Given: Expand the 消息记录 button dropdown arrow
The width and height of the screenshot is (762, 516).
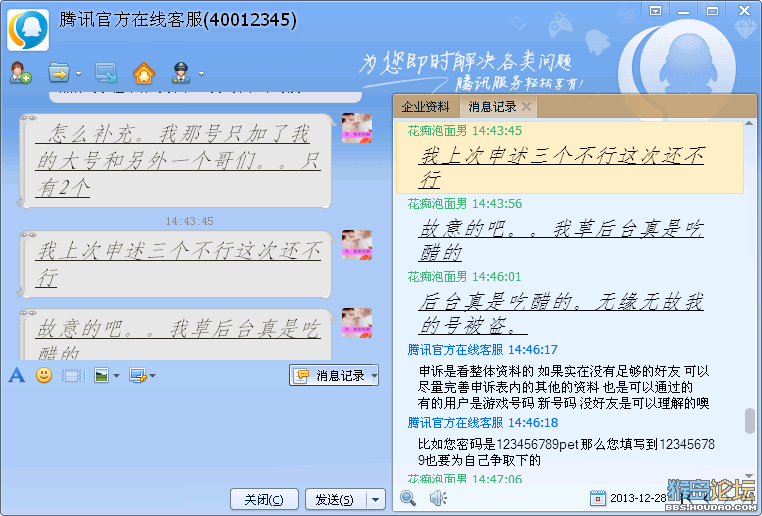Looking at the screenshot, I should click(374, 376).
